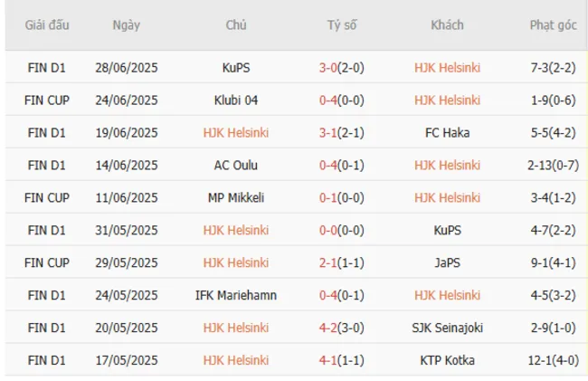
Task: Click HJK Helsinki in the 31/05/2025 row
Action: [x=236, y=231]
